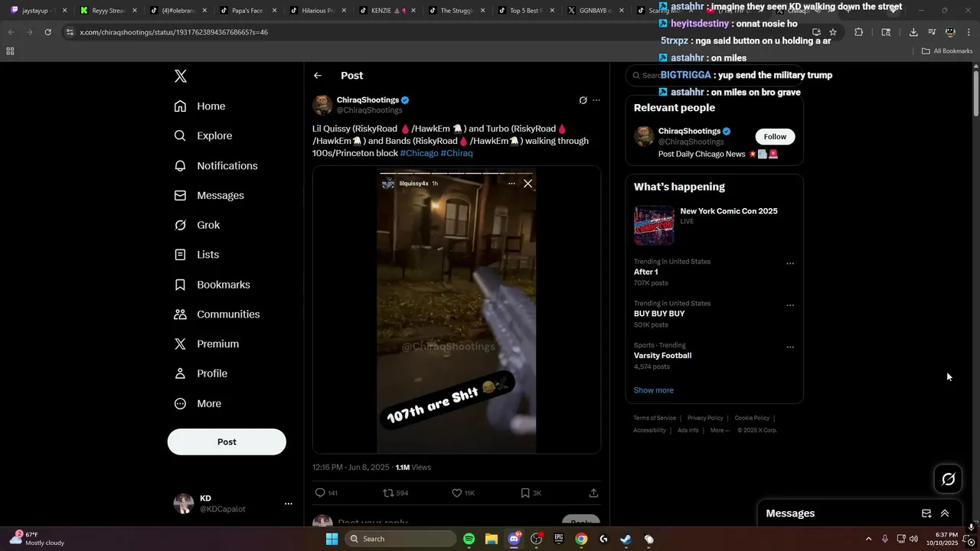Open the BUY BUY BUY trending topic

[659, 314]
